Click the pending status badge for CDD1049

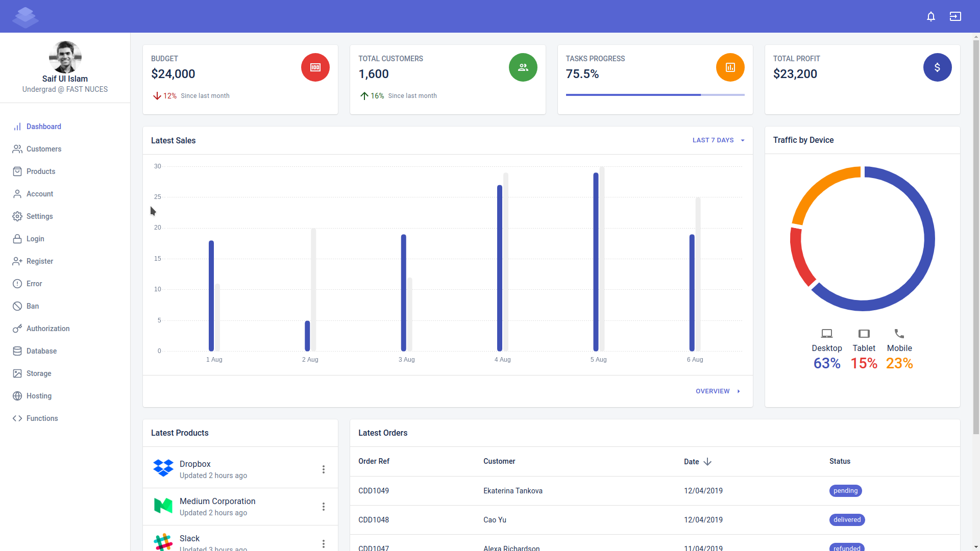pos(845,491)
